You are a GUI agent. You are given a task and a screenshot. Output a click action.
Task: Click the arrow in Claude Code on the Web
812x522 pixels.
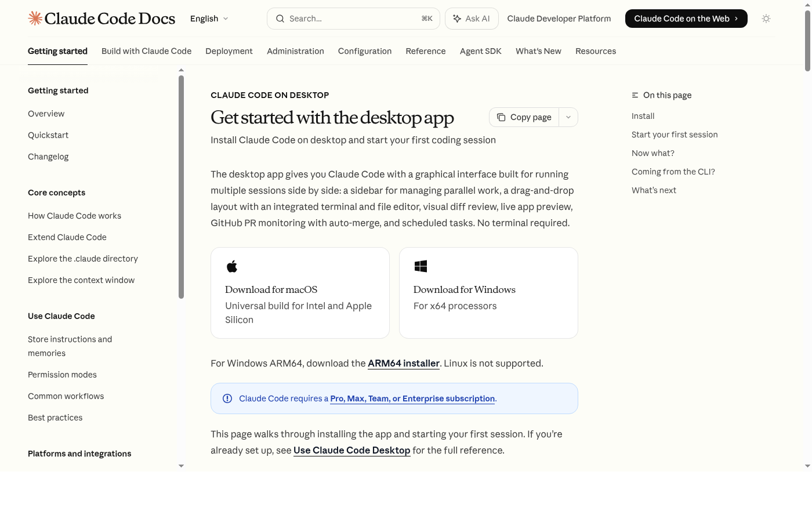(x=737, y=19)
